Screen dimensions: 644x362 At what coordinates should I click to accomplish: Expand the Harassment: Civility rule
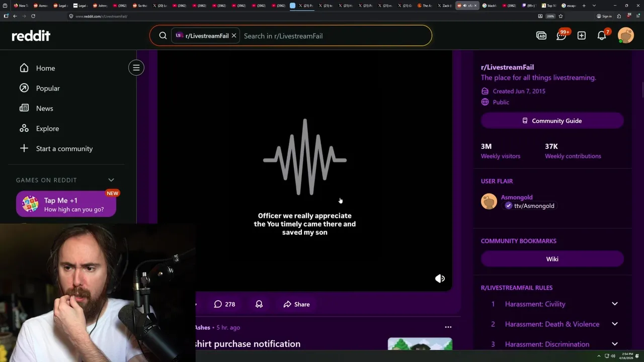coord(615,304)
